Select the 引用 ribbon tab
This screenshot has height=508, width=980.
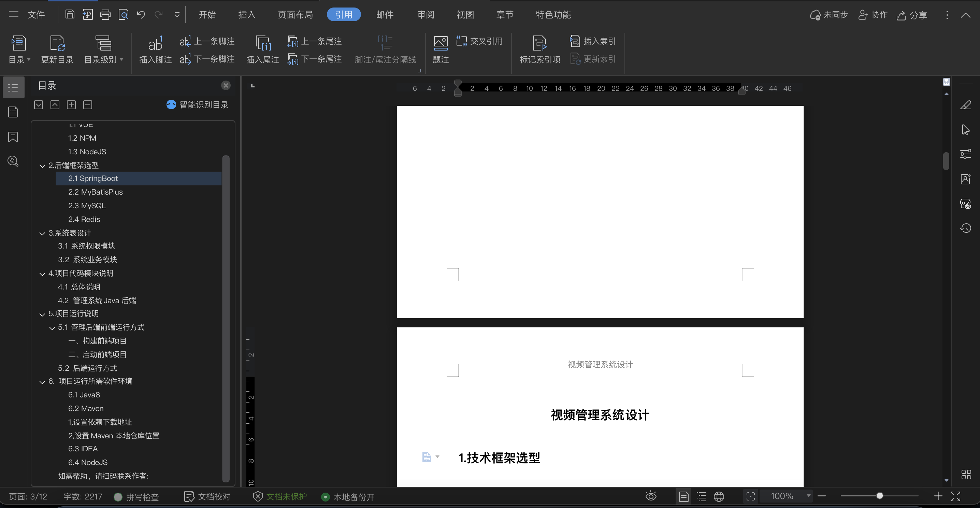click(x=343, y=14)
